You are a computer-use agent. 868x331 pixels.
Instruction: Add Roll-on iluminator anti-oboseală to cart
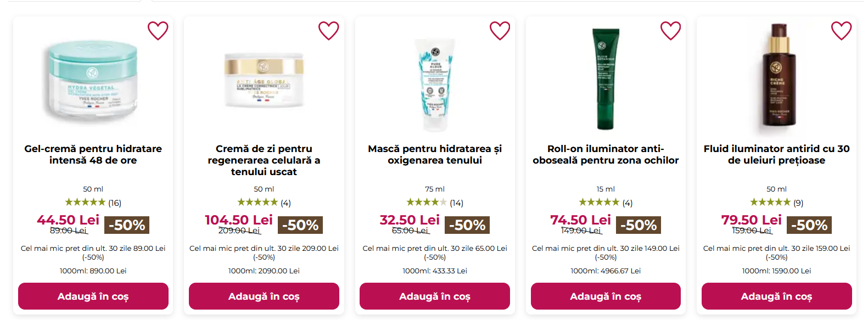coord(606,296)
